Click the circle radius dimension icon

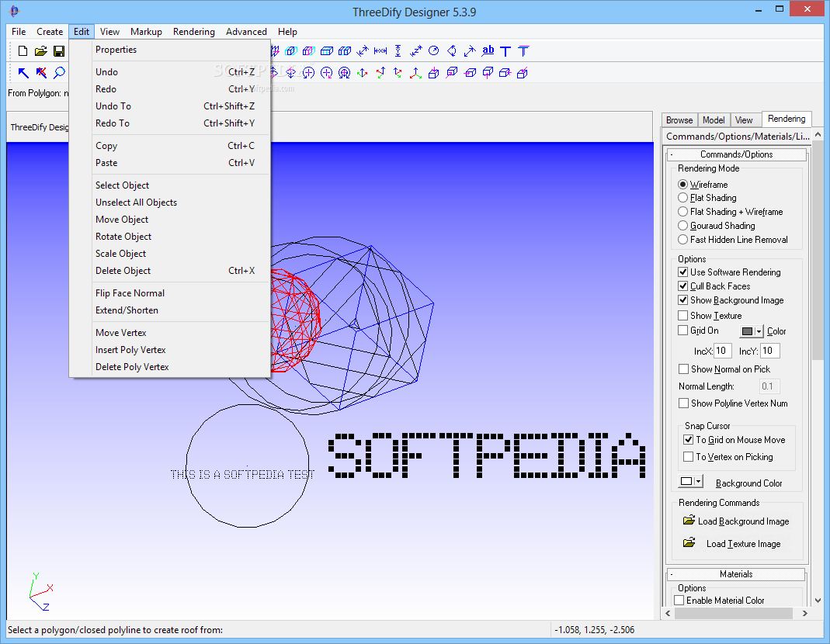pos(433,50)
